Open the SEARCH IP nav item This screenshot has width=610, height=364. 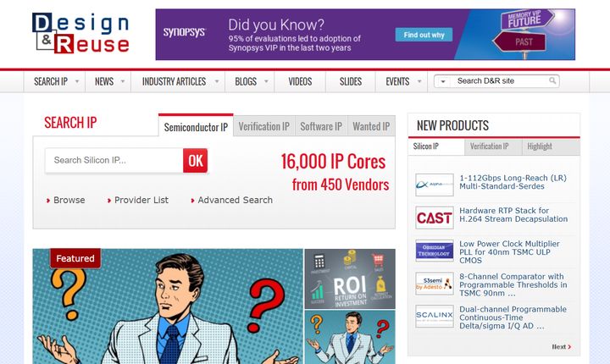[51, 81]
